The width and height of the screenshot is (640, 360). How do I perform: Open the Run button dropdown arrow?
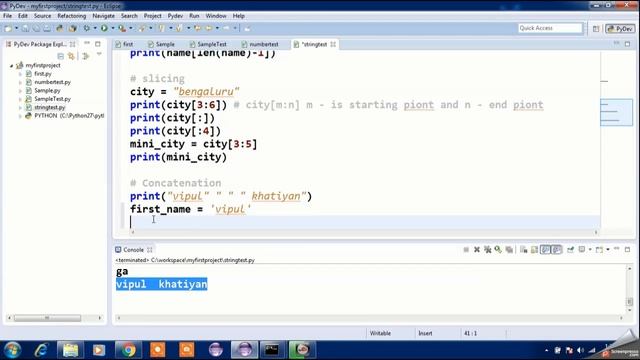click(113, 28)
